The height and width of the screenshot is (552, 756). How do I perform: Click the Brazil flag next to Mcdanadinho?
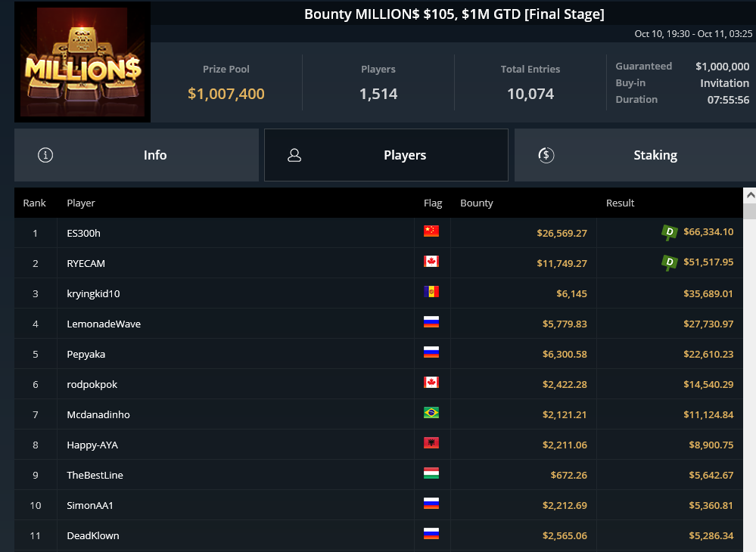point(431,413)
